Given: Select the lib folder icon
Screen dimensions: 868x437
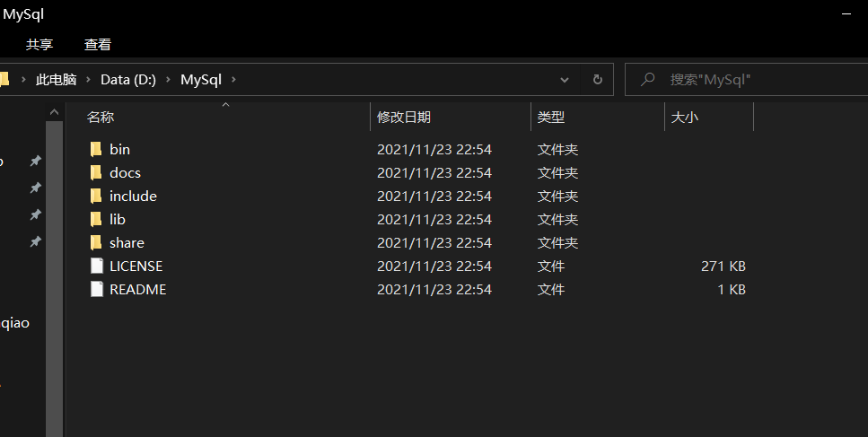Looking at the screenshot, I should pos(96,220).
